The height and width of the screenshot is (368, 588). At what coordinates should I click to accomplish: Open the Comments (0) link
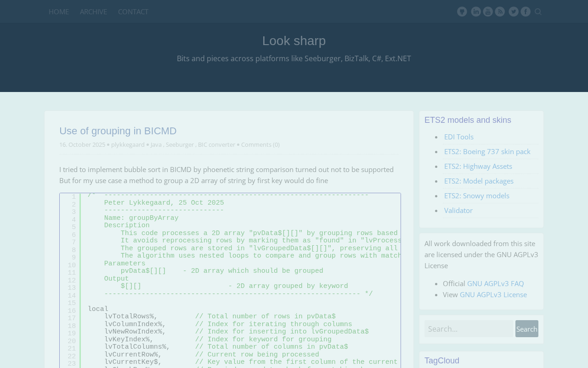coord(260,144)
